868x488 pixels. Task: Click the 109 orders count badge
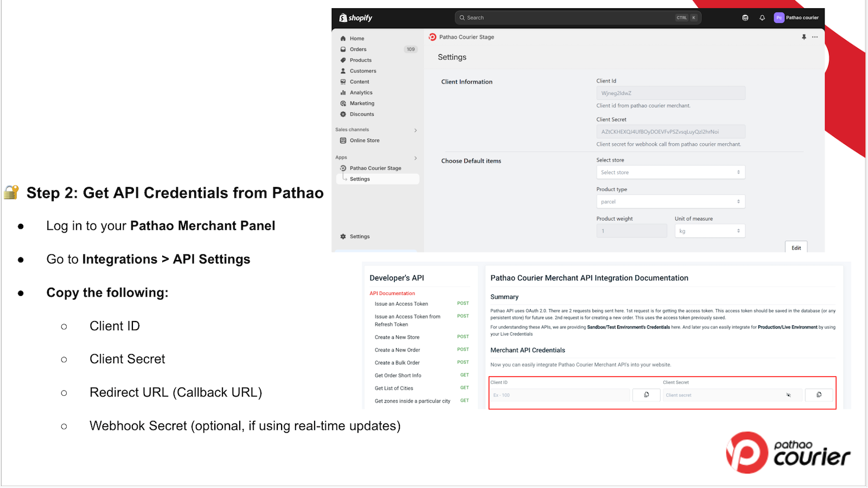[411, 49]
